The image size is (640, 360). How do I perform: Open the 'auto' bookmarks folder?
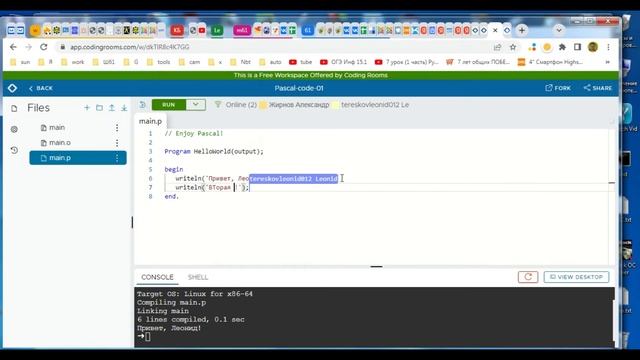click(x=271, y=62)
